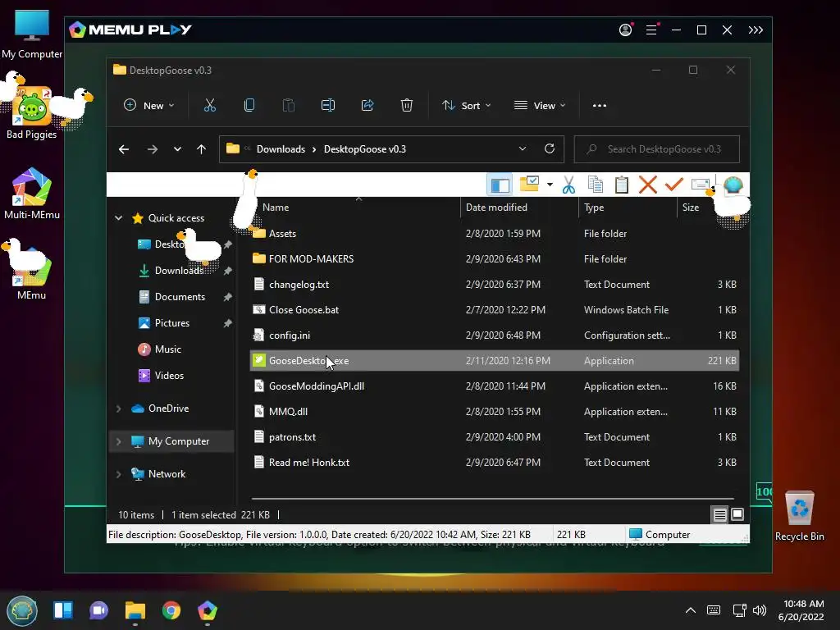Go up one folder level
Viewport: 840px width, 630px height.
(x=202, y=149)
